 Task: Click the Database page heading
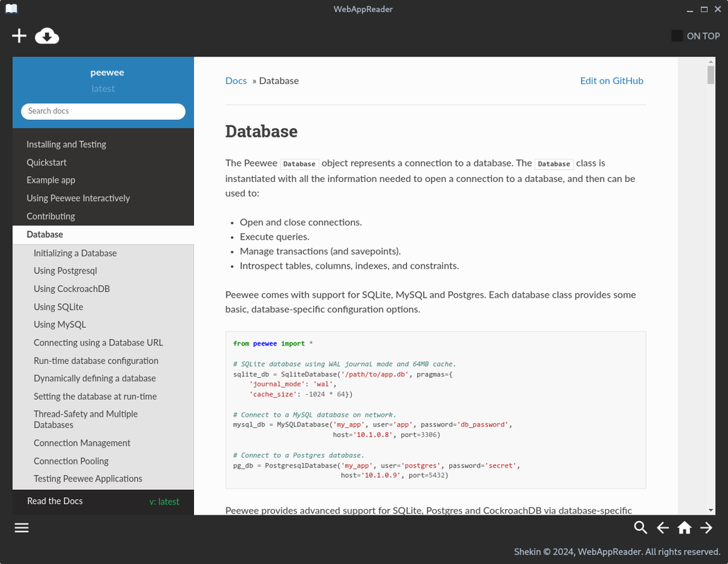262,131
